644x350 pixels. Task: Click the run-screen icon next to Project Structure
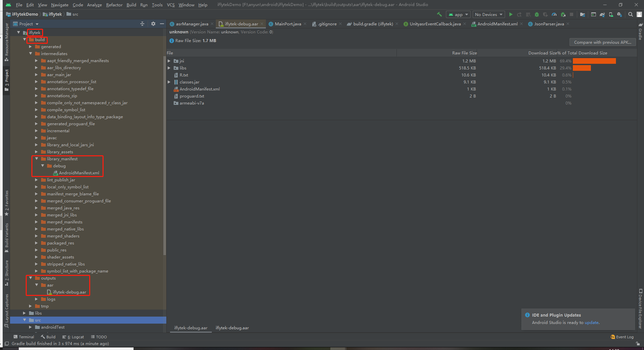594,14
